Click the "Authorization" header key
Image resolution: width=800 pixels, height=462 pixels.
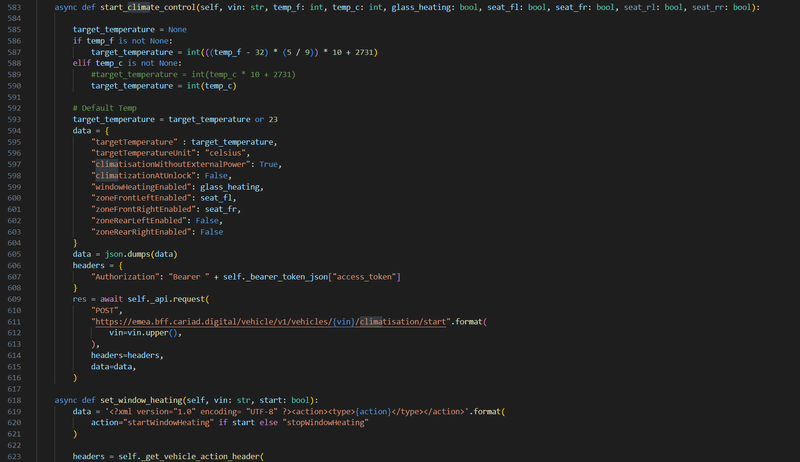(126, 277)
